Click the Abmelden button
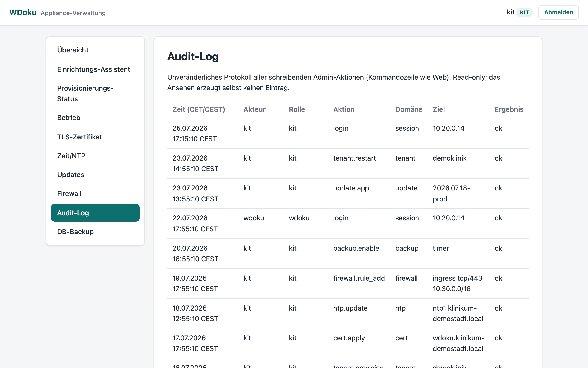 click(x=558, y=12)
